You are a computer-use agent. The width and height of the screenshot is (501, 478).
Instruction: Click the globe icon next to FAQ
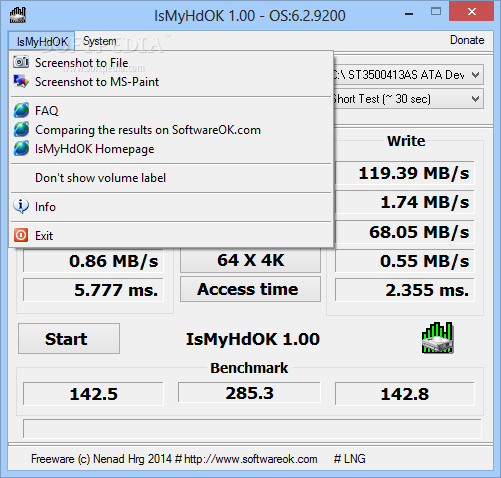click(21, 110)
